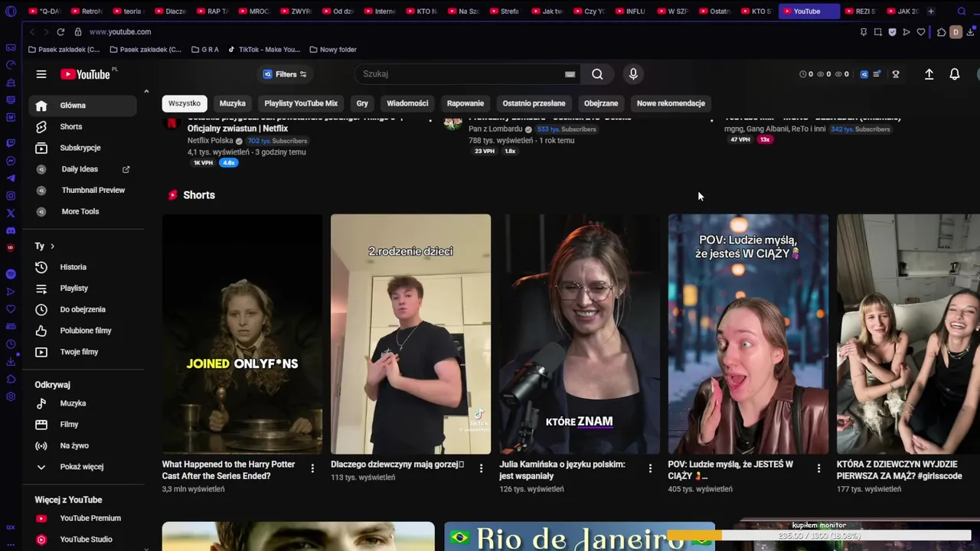Open Messenger in the Opera sidebar

coord(11,161)
